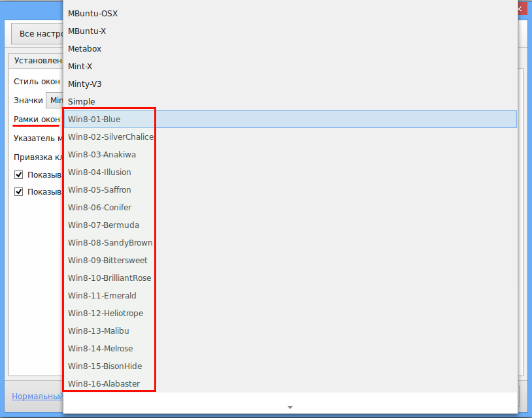Pick Metabox in the dropdown list

[290, 49]
